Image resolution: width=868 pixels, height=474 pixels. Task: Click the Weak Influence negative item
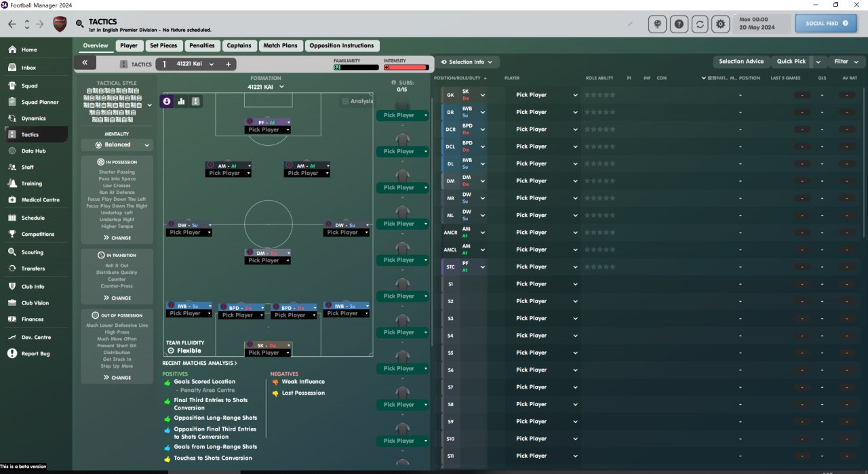tap(298, 382)
